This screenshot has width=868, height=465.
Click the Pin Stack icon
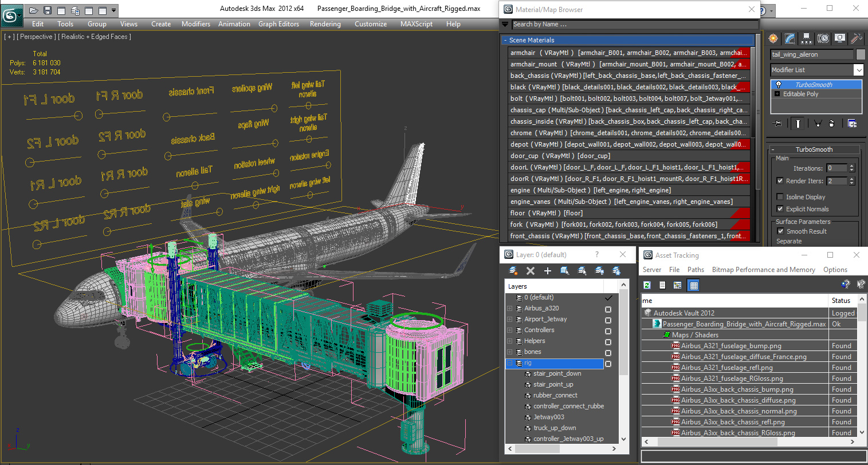pos(777,123)
